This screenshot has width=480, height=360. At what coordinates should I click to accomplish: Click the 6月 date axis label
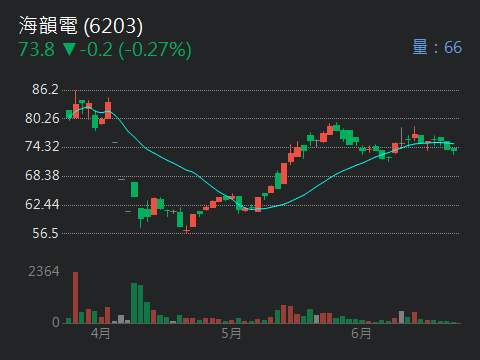pyautogui.click(x=361, y=333)
